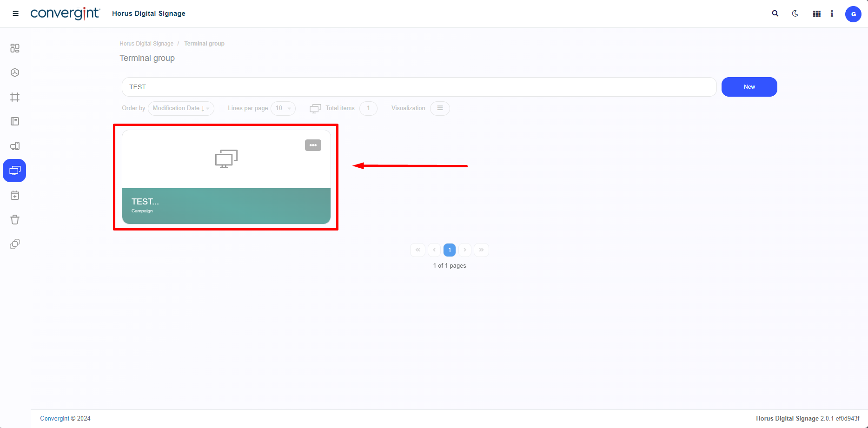The width and height of the screenshot is (868, 428).
Task: Open the TEST... card options menu
Action: click(313, 145)
